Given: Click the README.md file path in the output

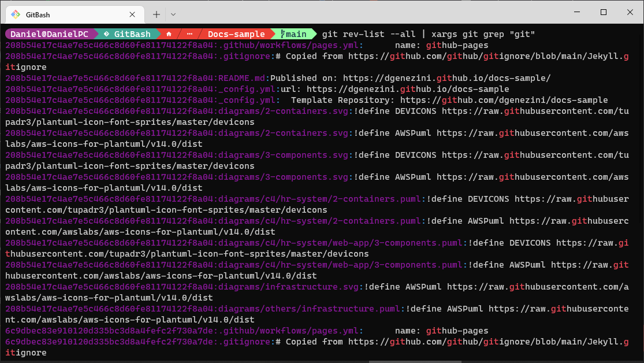Looking at the screenshot, I should (x=241, y=78).
